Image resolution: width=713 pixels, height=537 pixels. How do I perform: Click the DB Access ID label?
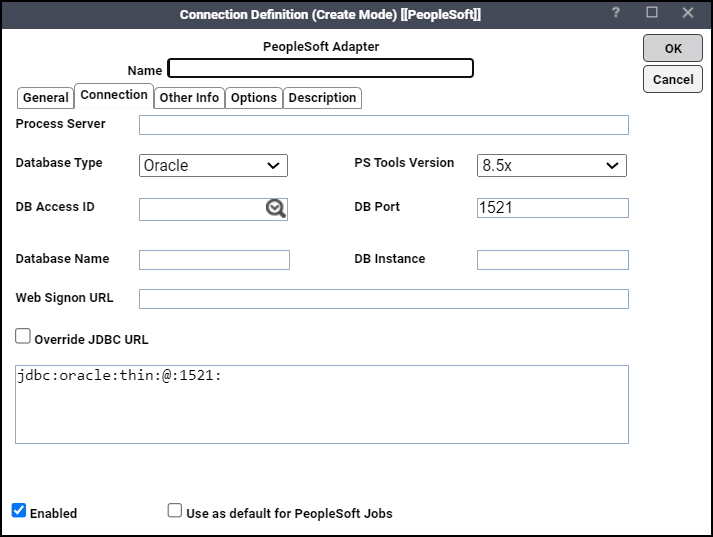[55, 207]
